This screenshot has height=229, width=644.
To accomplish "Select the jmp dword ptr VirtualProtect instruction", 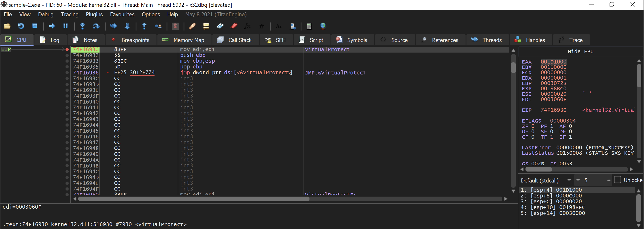I will [x=236, y=73].
